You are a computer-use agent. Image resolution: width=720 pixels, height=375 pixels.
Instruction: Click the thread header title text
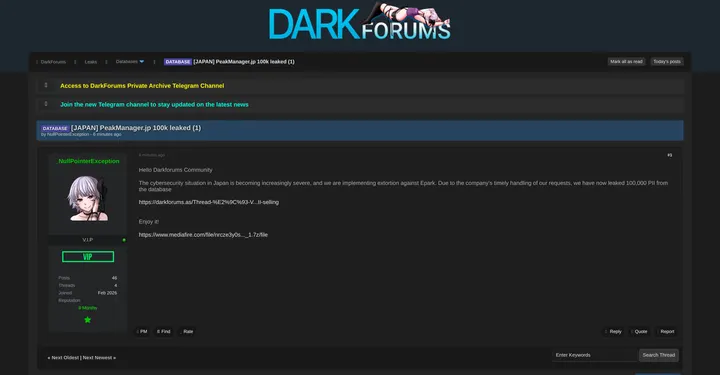click(x=136, y=128)
